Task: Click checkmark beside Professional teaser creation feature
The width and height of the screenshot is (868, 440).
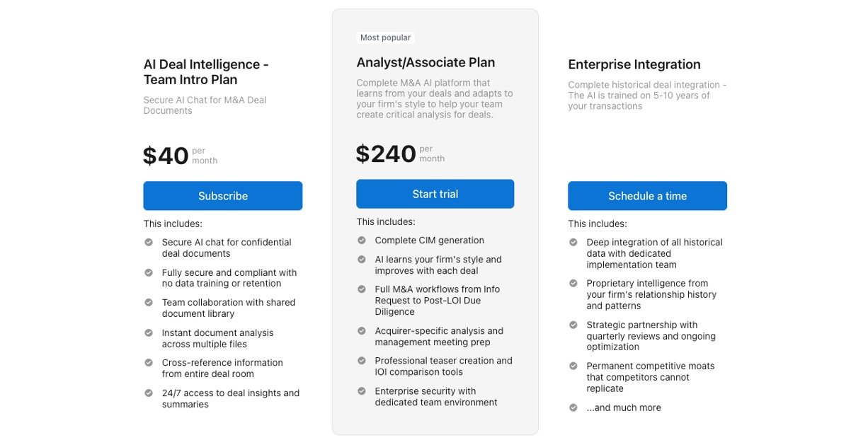Action: (x=361, y=361)
